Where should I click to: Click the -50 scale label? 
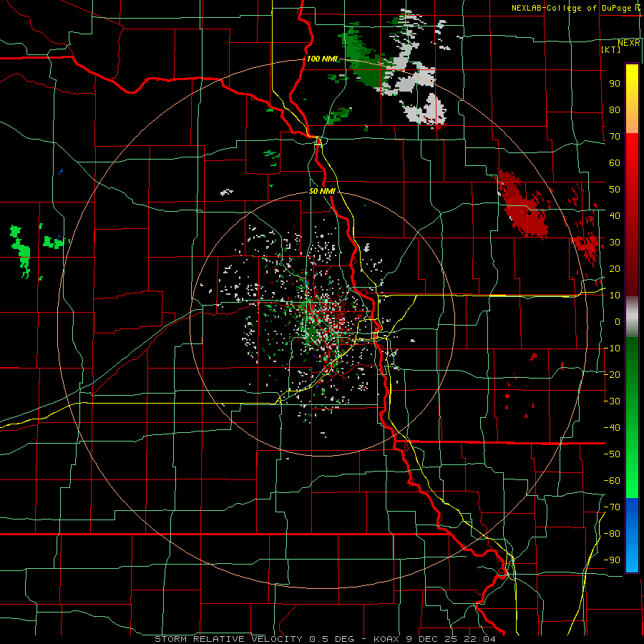pos(612,454)
